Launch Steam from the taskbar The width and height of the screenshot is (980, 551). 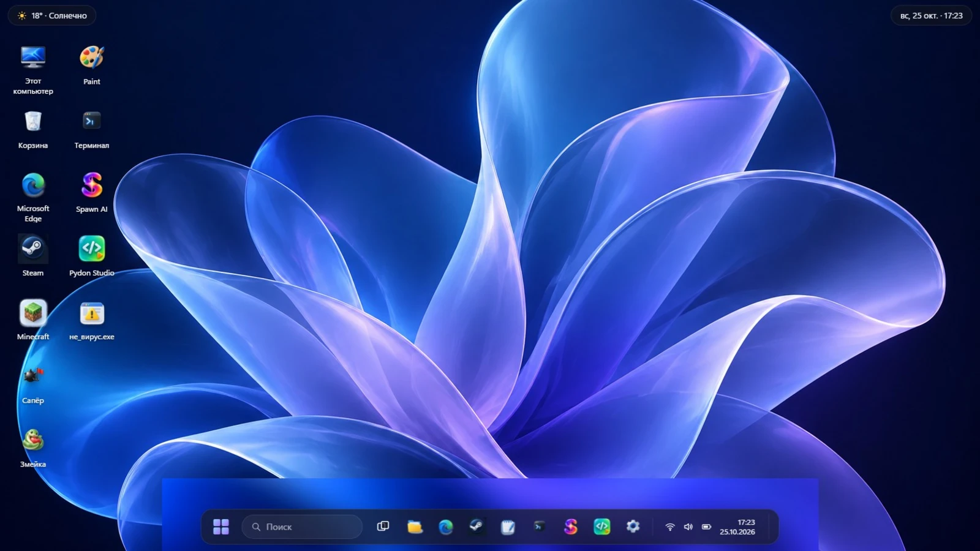click(x=477, y=527)
